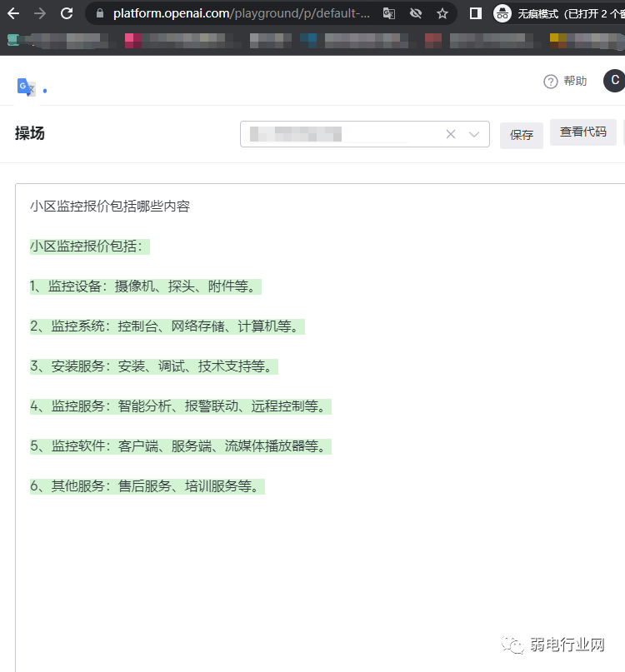Click the crossed-eye tracking protection icon

416,13
